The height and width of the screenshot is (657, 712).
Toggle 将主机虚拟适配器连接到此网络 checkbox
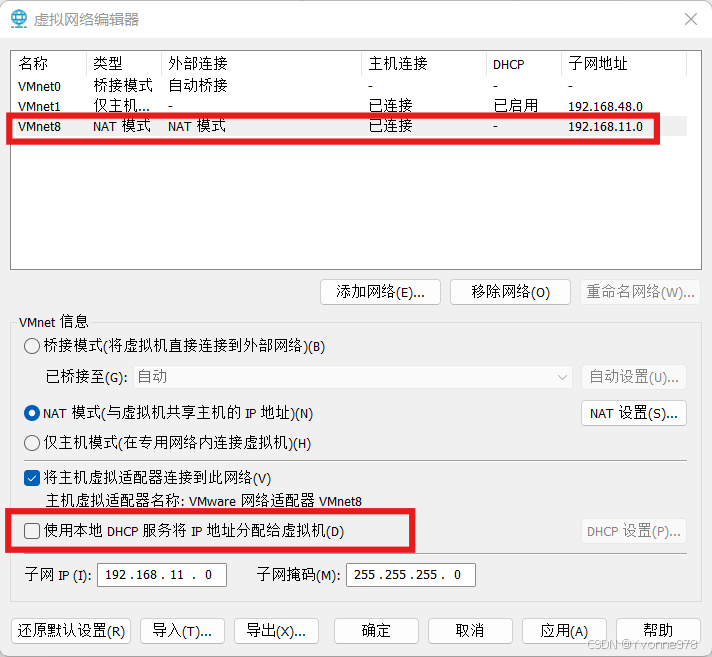pos(32,478)
